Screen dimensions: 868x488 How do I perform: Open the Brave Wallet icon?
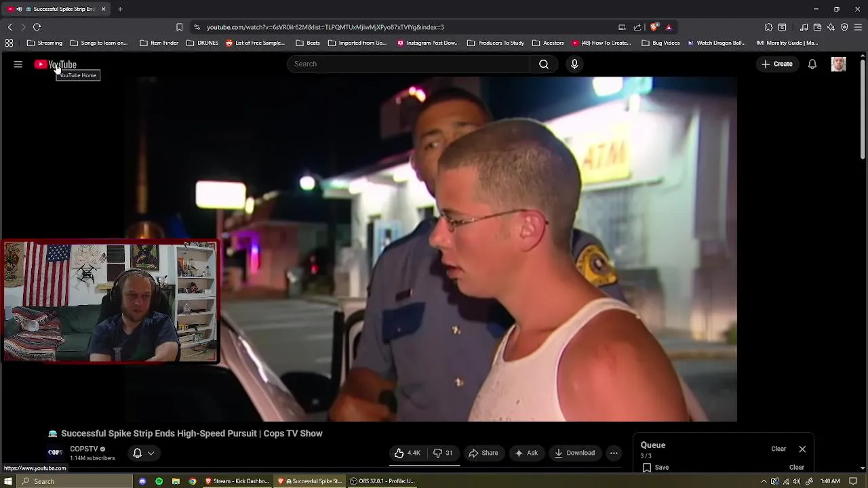pyautogui.click(x=817, y=27)
